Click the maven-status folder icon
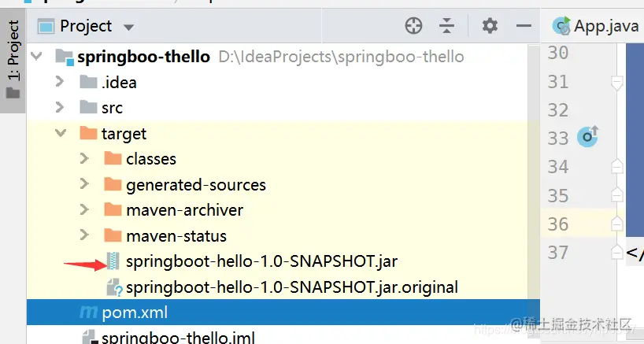Image resolution: width=644 pixels, height=344 pixels. tap(113, 235)
